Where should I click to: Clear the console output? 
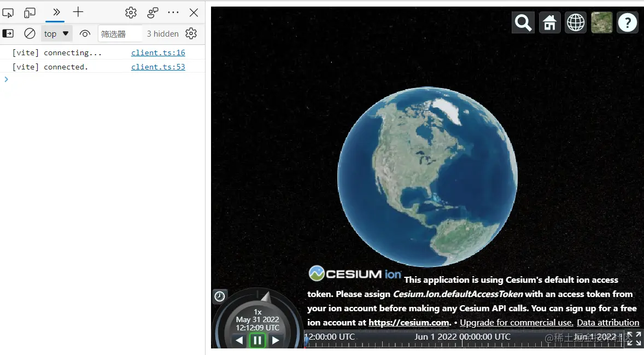30,33
